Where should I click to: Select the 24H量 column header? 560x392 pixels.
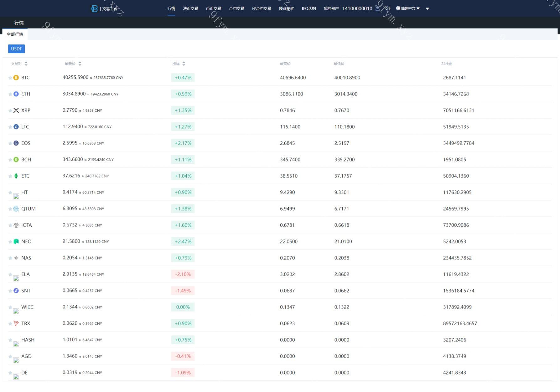click(446, 64)
